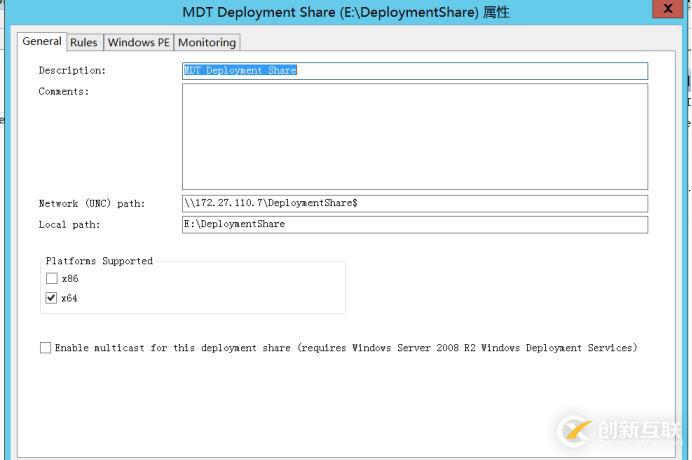Click the Comments: label
The height and width of the screenshot is (460, 692).
[x=64, y=91]
